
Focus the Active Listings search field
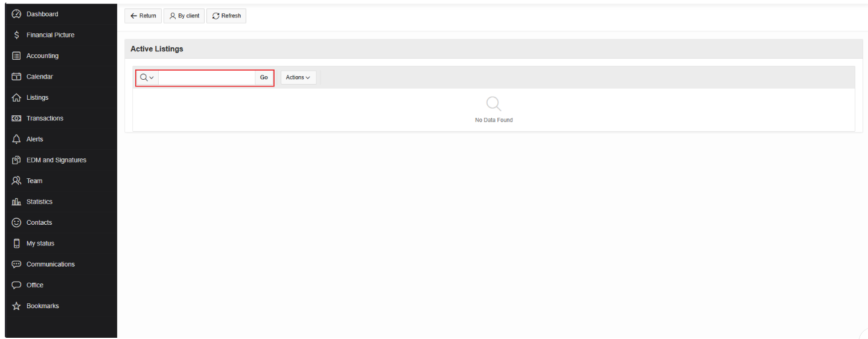206,77
